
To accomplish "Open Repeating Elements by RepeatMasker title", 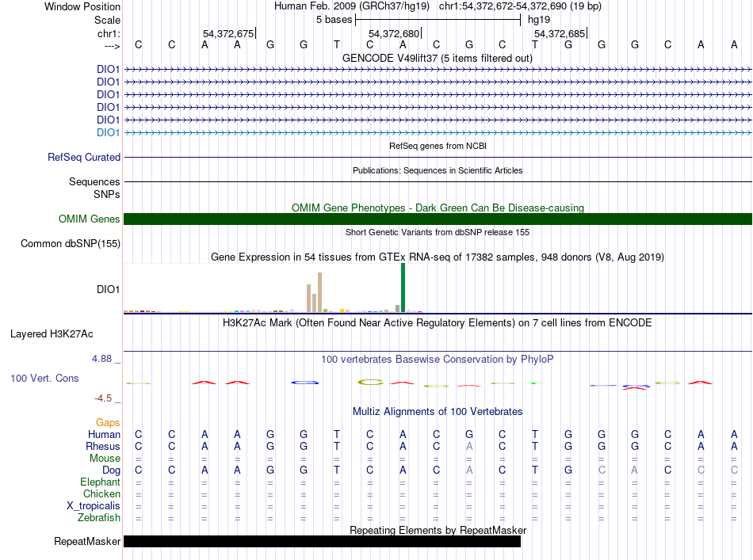I will pos(438,530).
